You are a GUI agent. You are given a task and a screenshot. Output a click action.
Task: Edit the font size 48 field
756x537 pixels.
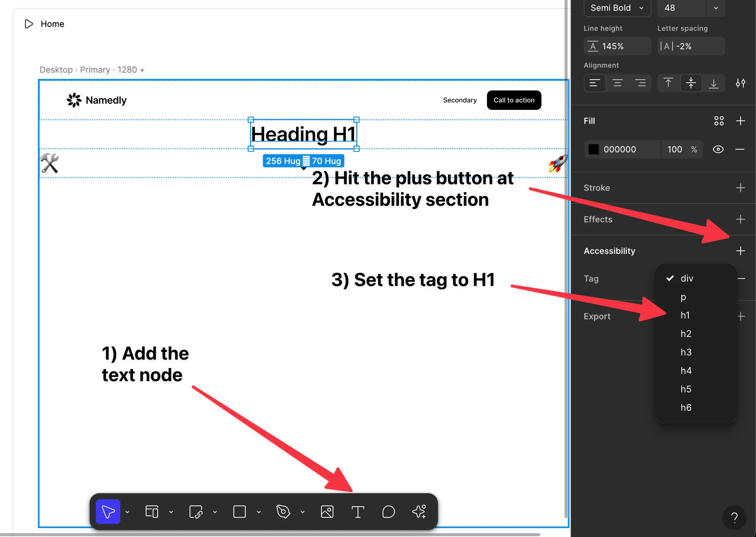point(681,8)
